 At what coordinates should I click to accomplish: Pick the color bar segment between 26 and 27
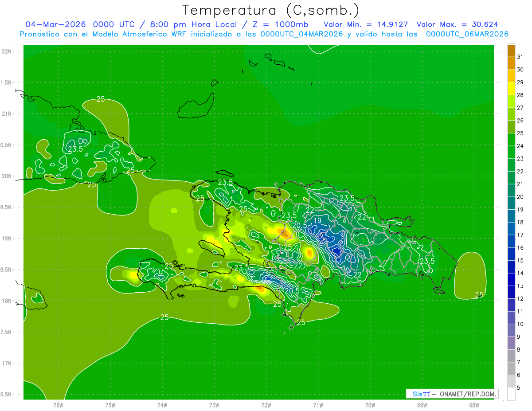point(511,114)
